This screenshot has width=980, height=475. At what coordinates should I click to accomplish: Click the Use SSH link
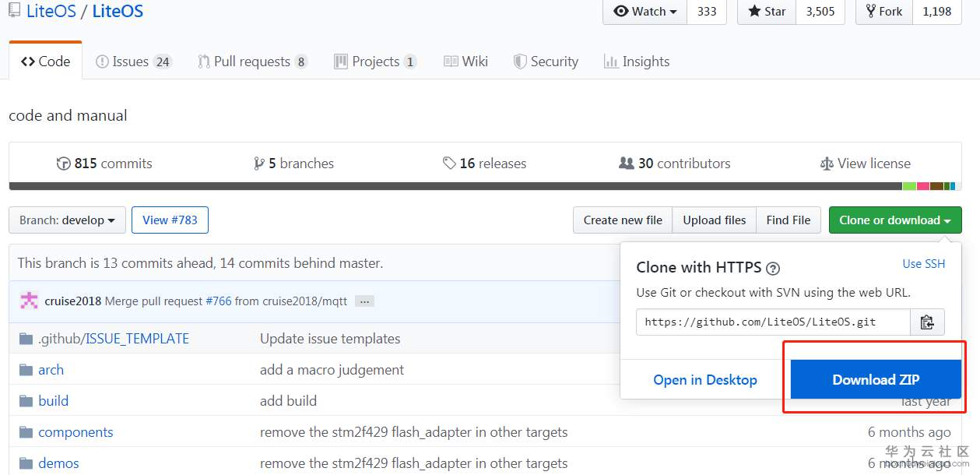pos(923,264)
